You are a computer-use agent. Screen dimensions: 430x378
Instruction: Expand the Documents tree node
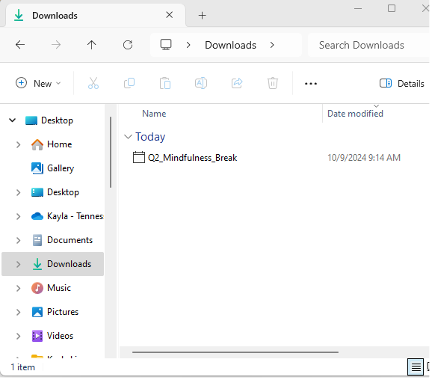(x=18, y=240)
